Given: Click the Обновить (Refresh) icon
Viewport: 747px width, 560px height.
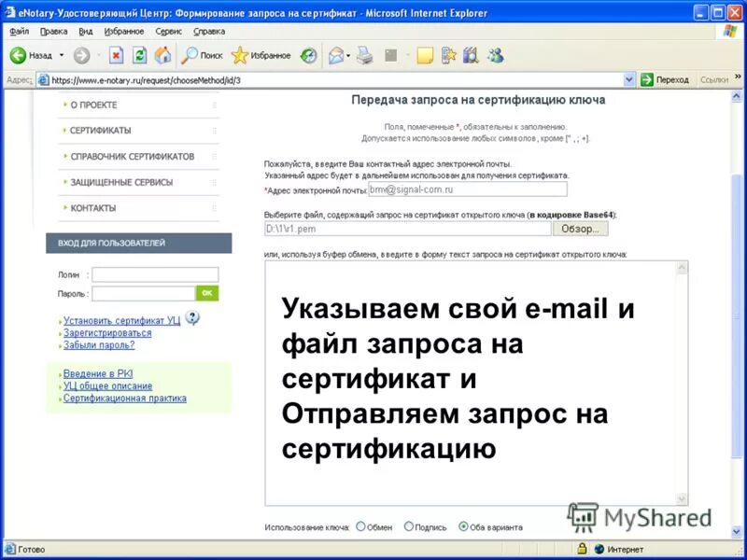Looking at the screenshot, I should 138,56.
